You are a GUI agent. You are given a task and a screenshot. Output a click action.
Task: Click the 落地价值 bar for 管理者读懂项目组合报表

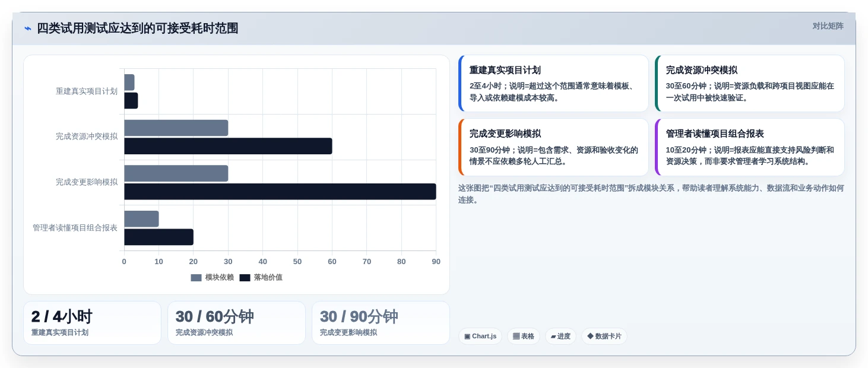click(159, 237)
